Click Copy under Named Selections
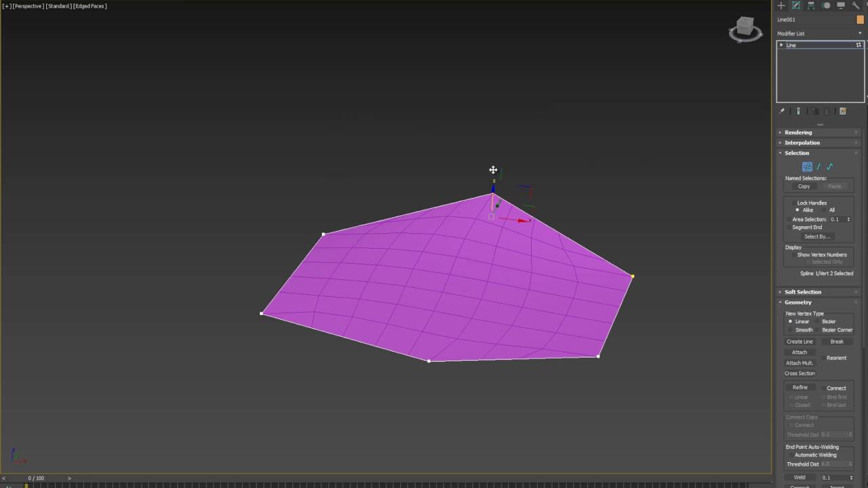The image size is (868, 488). tap(804, 186)
